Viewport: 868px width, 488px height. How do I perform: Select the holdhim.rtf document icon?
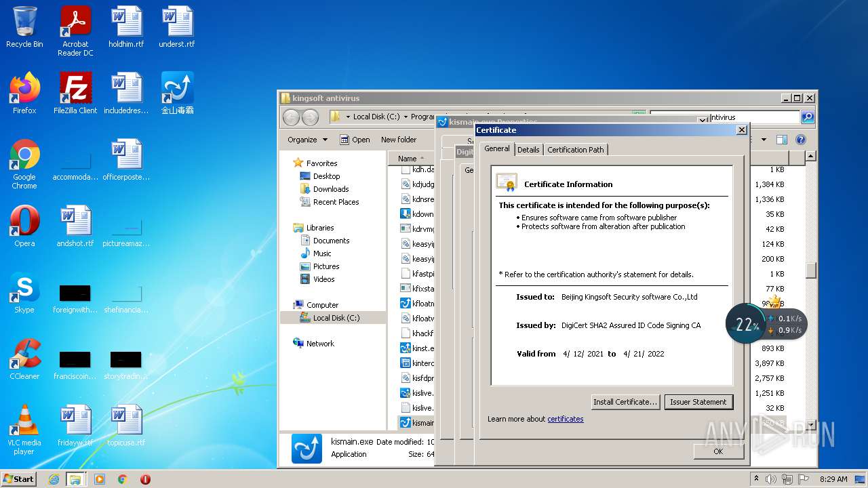click(x=126, y=27)
